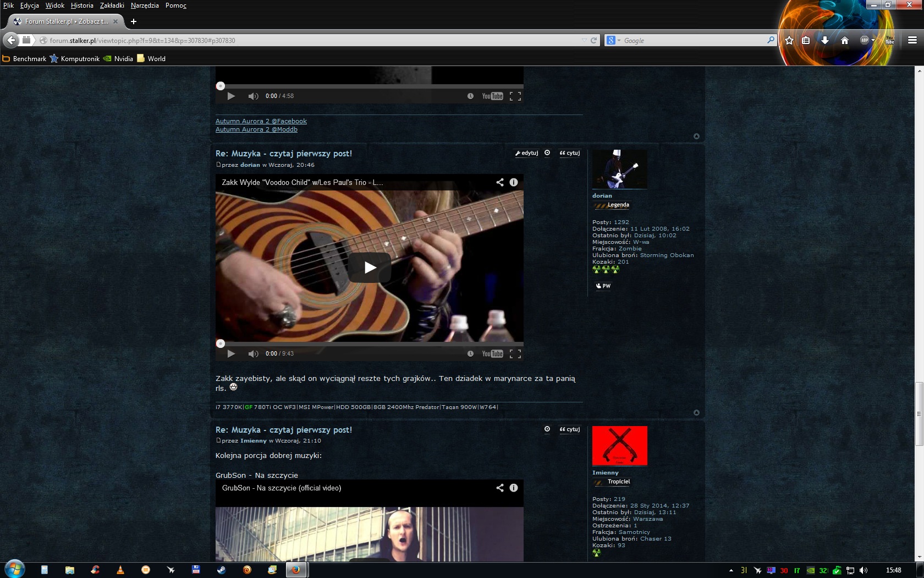Open the World bookmark folder
This screenshot has width=924, height=578.
(151, 58)
